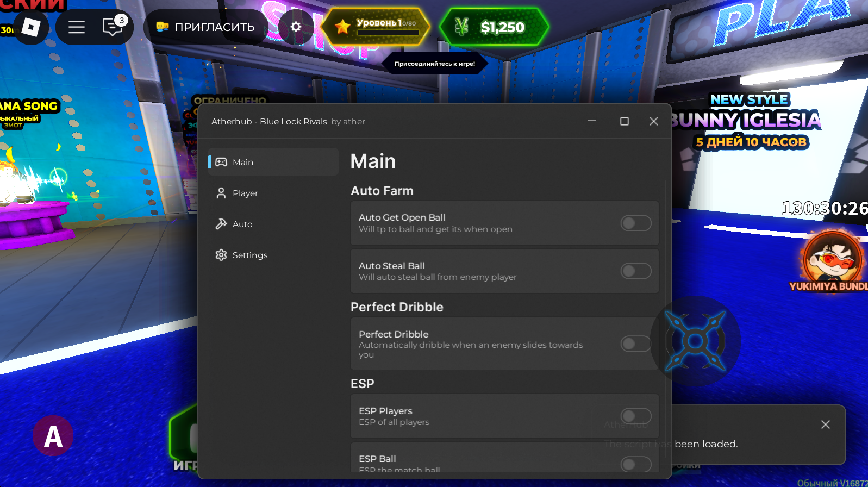This screenshot has height=487, width=868.
Task: Click the Присоединяйтесь к игре banner
Action: pos(435,64)
